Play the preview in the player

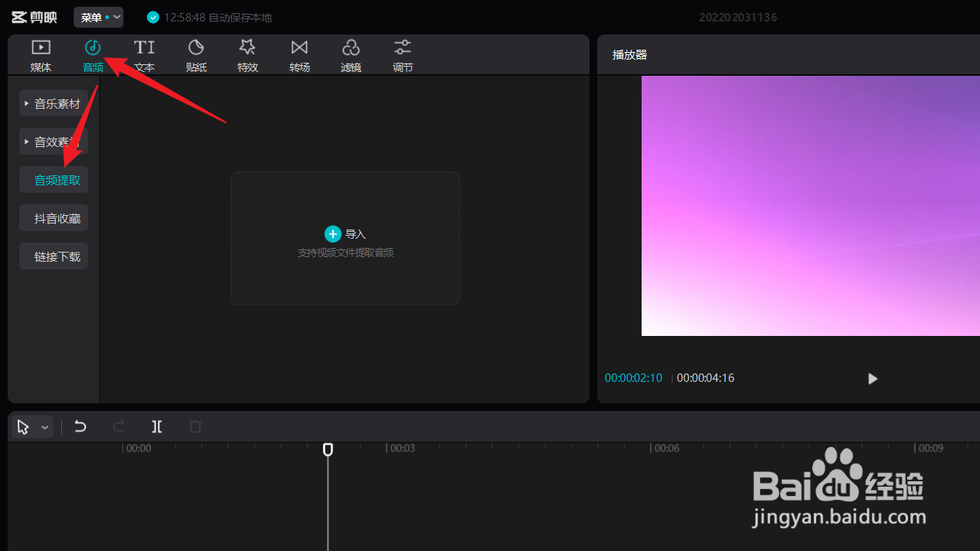[x=872, y=378]
